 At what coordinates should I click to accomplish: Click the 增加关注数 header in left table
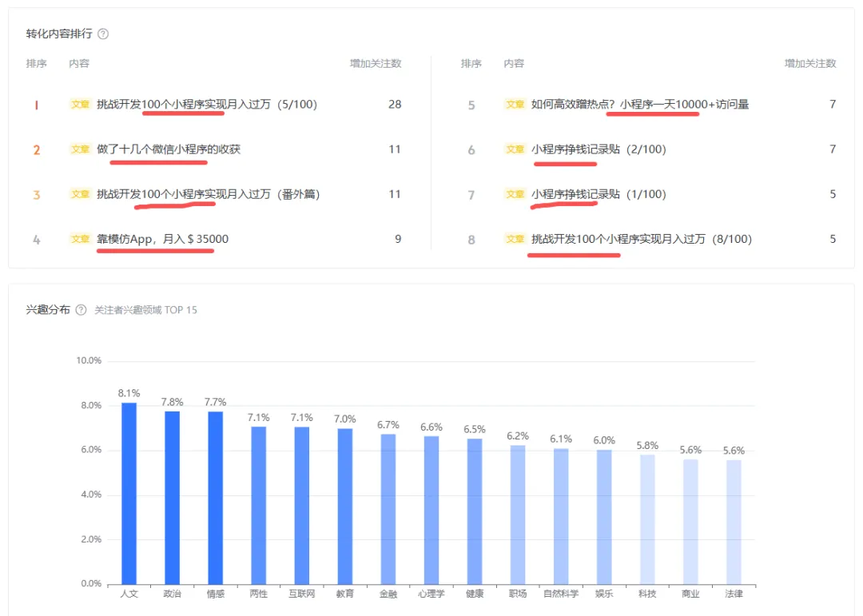[x=376, y=63]
